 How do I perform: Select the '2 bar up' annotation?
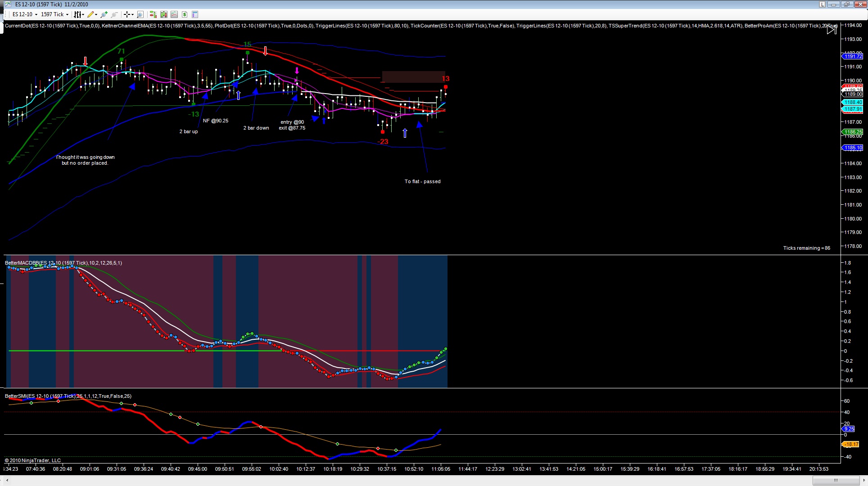coord(189,131)
